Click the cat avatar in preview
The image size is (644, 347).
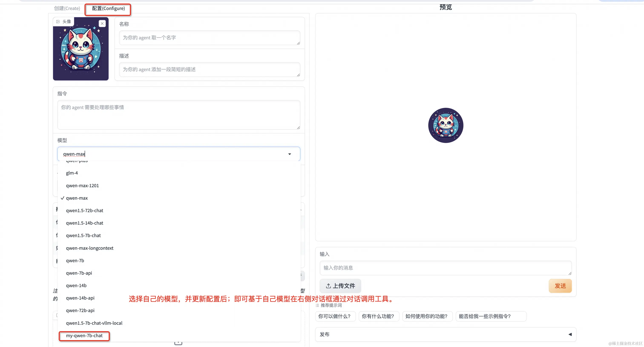pos(446,125)
